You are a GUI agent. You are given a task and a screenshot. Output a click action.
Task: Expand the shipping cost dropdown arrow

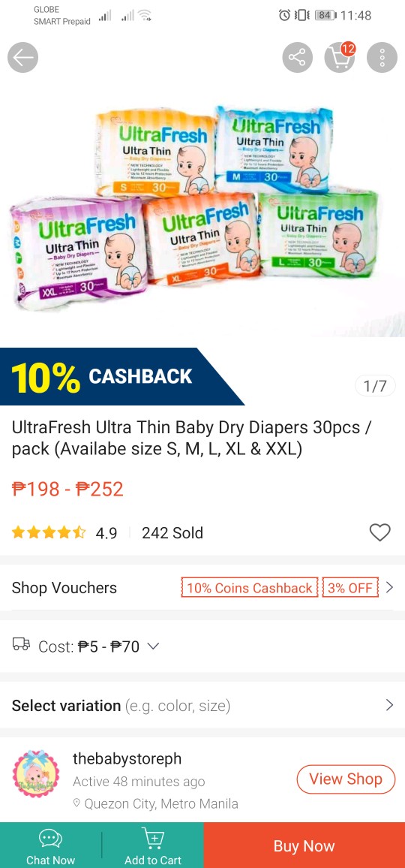153,646
